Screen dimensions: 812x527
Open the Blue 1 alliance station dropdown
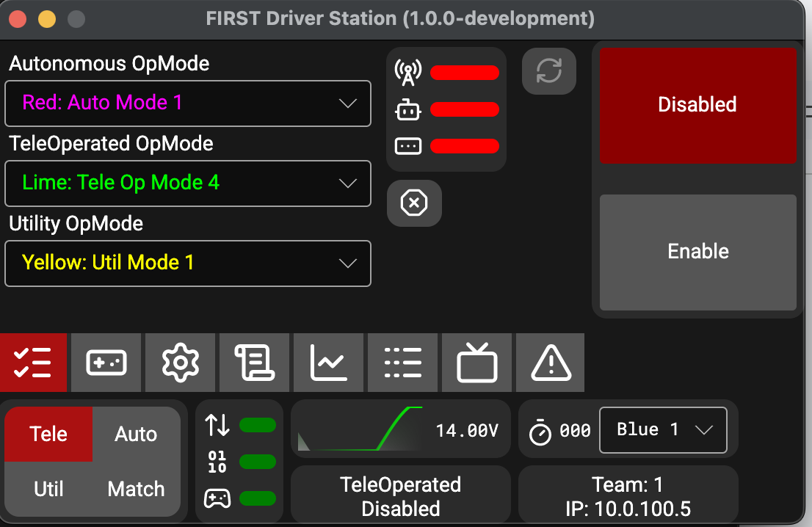[664, 430]
